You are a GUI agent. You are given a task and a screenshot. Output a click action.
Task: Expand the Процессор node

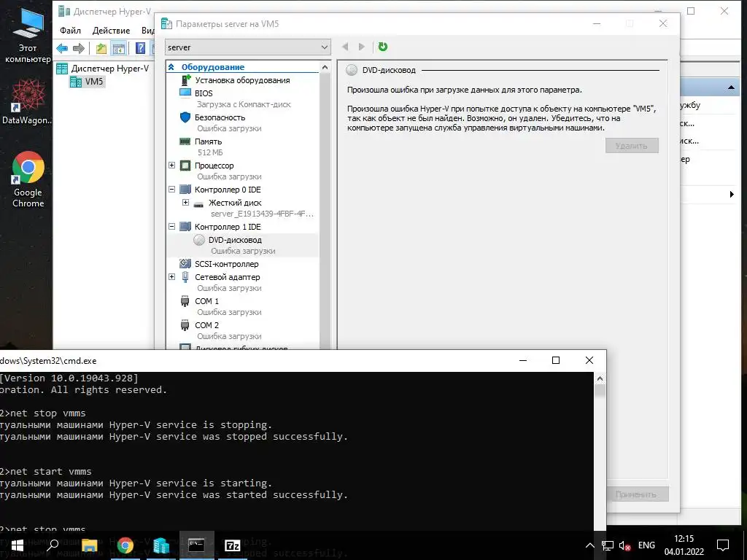pos(172,166)
